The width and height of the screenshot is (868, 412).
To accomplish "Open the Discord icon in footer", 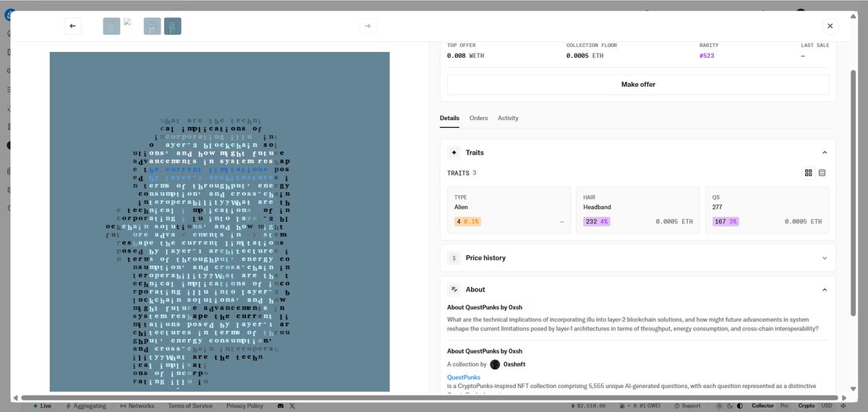I will [x=280, y=406].
